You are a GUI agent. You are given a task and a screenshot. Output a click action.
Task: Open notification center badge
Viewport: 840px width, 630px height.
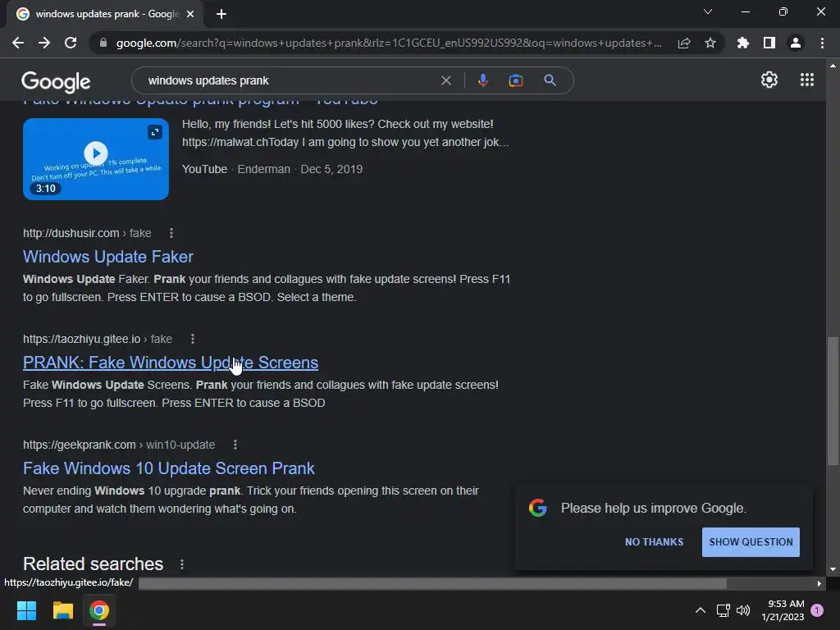[817, 610]
